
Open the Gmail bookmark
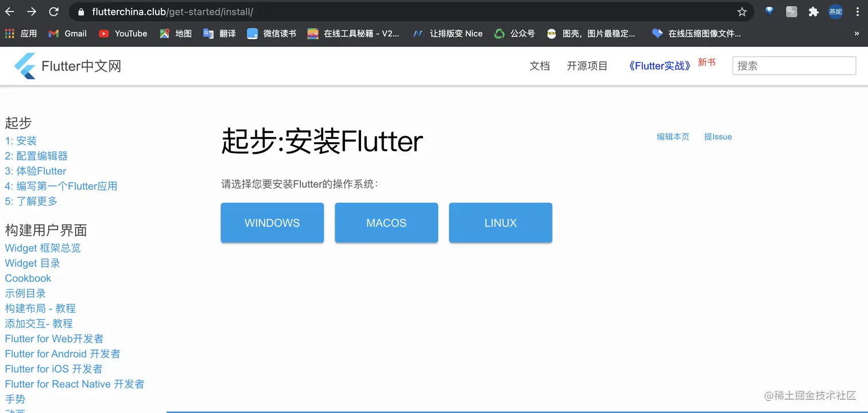click(x=67, y=34)
